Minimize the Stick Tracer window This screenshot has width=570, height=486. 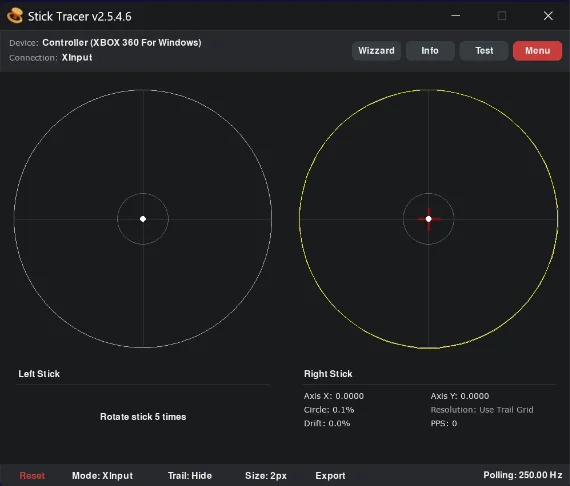pyautogui.click(x=455, y=16)
